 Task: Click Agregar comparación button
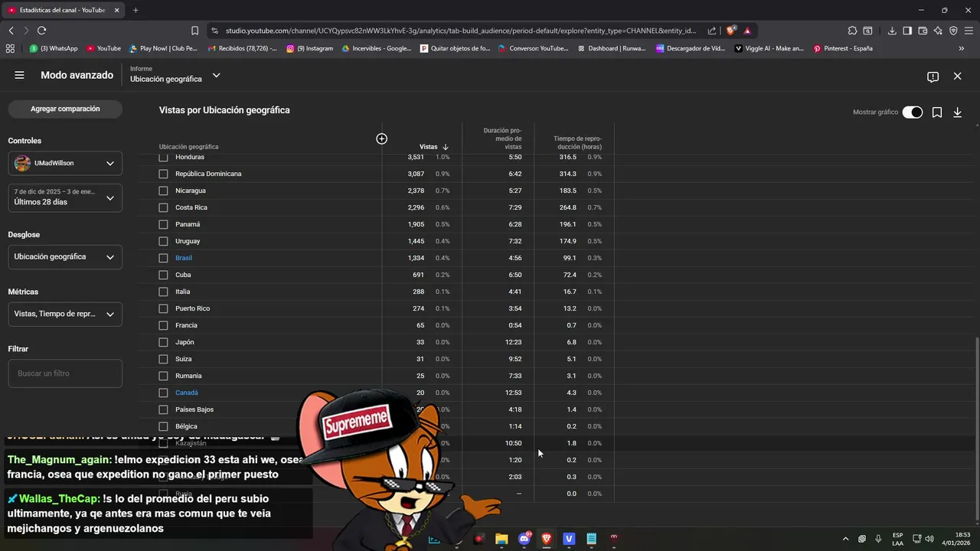click(65, 109)
